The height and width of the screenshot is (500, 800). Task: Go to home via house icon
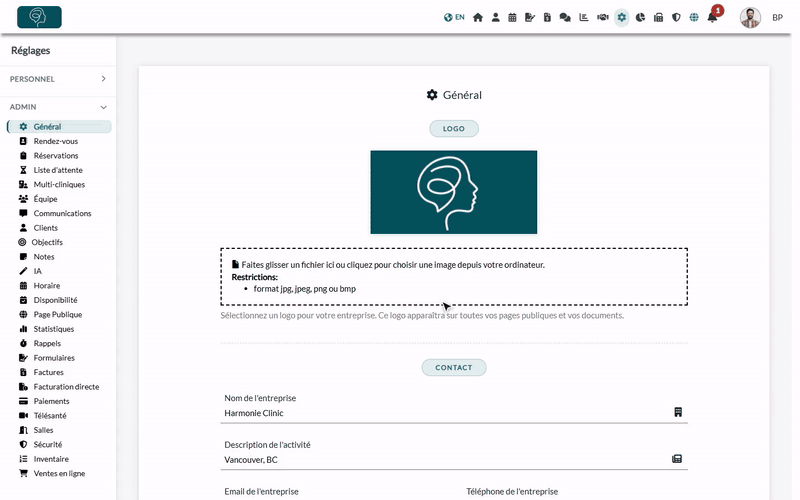click(478, 17)
